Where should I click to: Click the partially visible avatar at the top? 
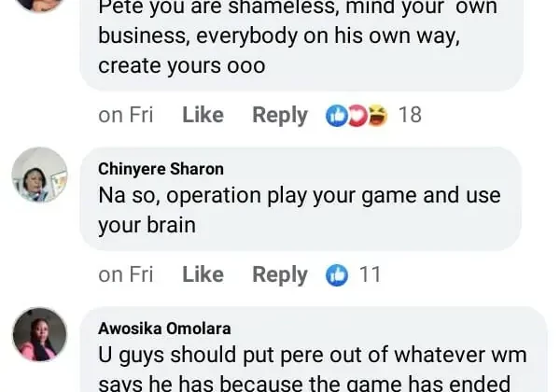(x=39, y=4)
